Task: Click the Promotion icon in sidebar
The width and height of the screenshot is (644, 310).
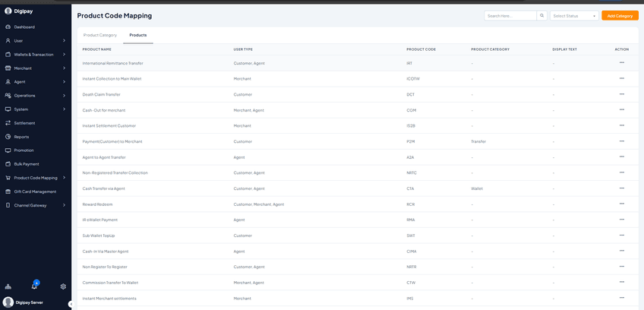Action: coord(8,150)
